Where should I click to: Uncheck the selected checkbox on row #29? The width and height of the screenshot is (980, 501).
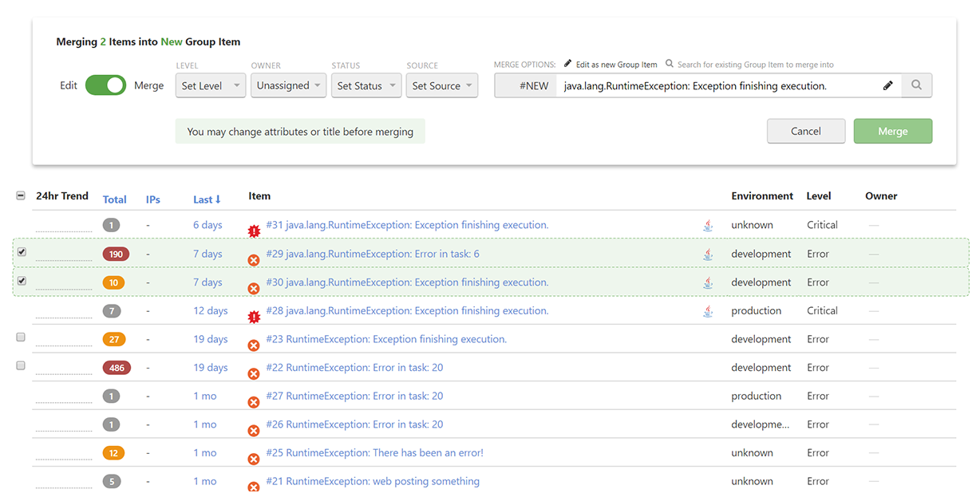pos(22,250)
